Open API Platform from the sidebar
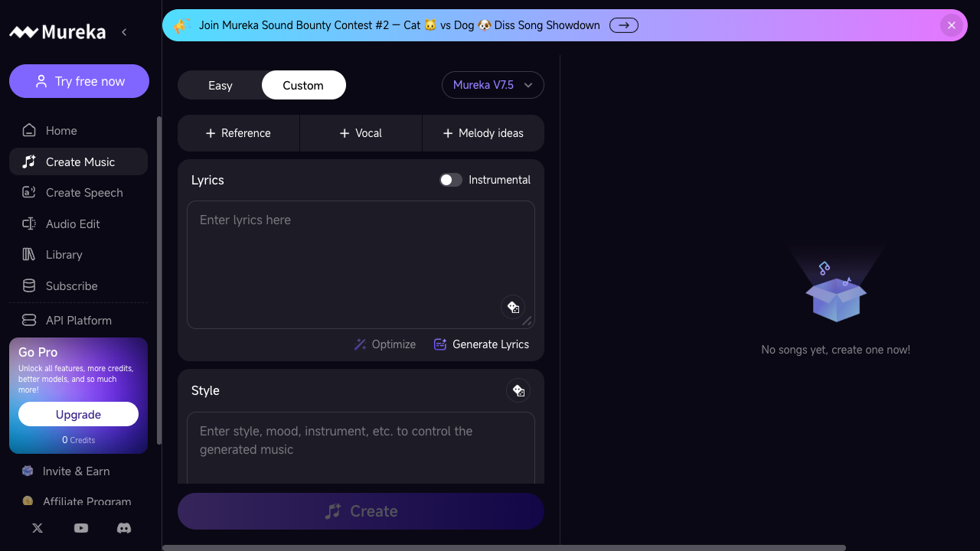The width and height of the screenshot is (980, 551). pyautogui.click(x=78, y=320)
